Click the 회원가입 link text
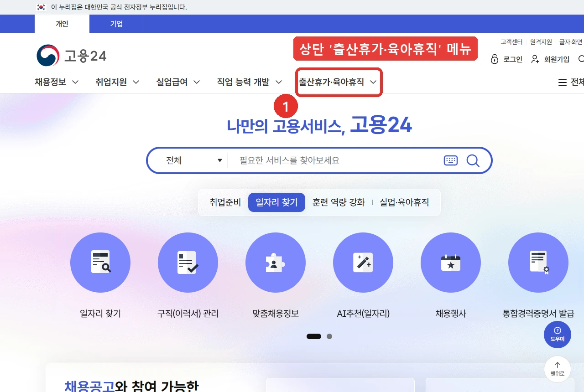Viewport: 584px width, 392px height. click(557, 59)
